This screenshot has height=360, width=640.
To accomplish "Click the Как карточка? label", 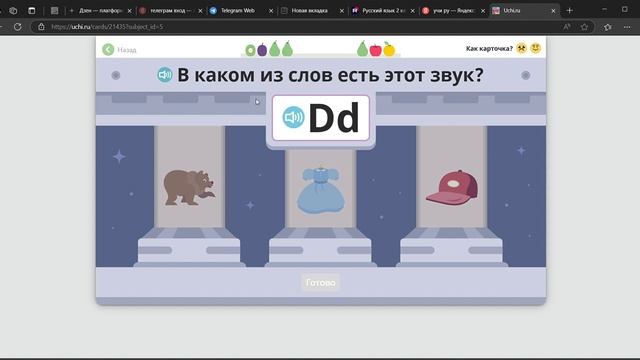I will [x=489, y=49].
